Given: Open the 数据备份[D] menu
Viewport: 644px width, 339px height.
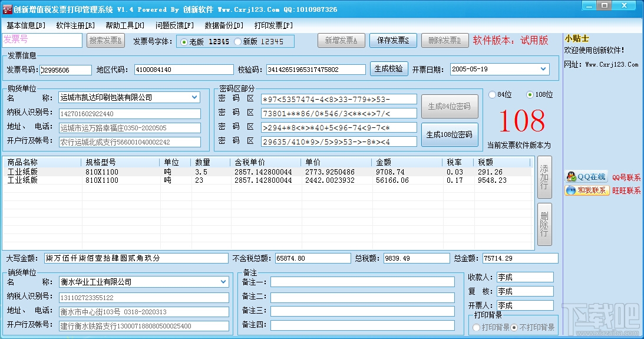Looking at the screenshot, I should (224, 25).
